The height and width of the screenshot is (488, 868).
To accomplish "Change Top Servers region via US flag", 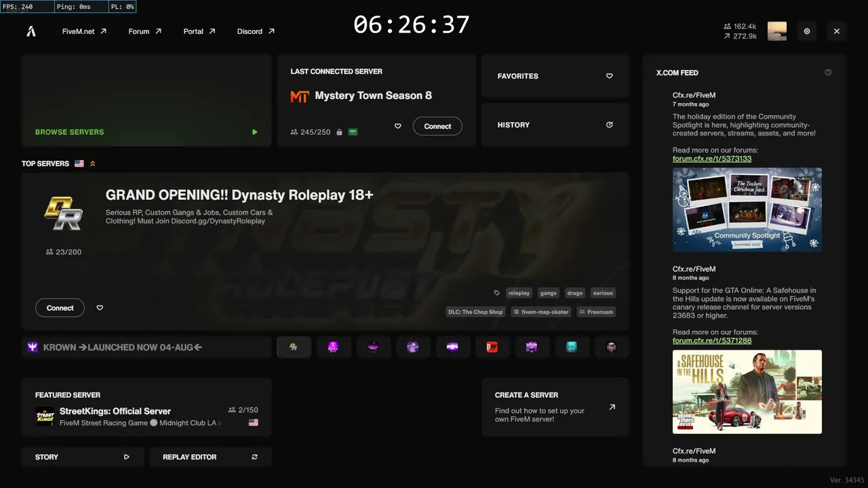I will point(79,163).
